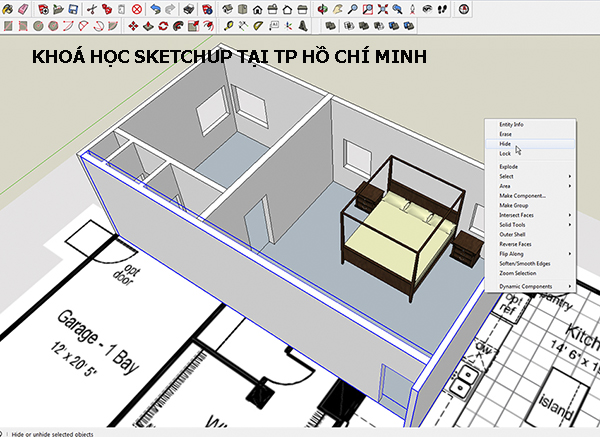Expand the Area submenu
The image size is (600, 437).
click(530, 186)
